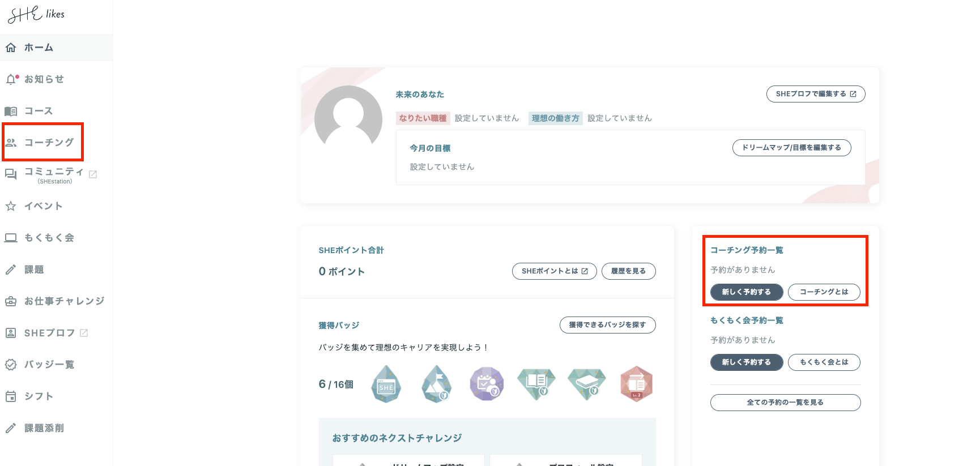This screenshot has height=466, width=980.
Task: Click the community chat bubbles icon
Action: pyautogui.click(x=11, y=174)
